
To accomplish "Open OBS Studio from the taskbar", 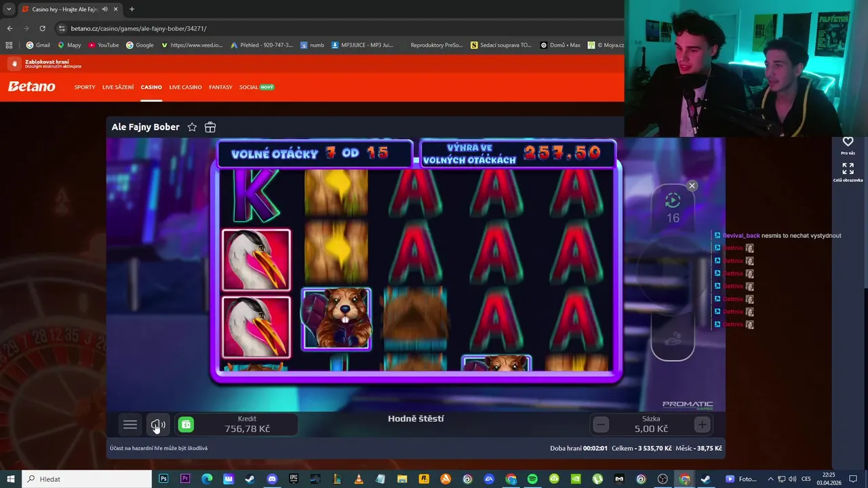I will pos(663,479).
